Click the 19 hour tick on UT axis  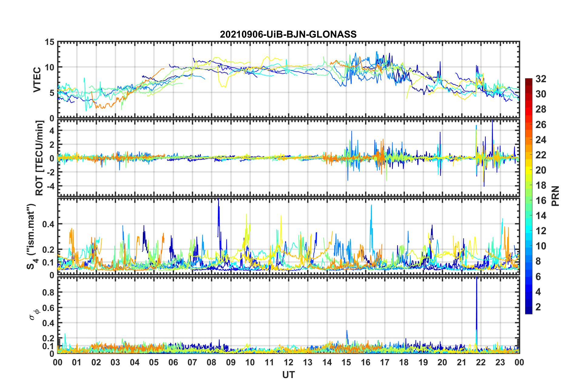pyautogui.click(x=423, y=362)
